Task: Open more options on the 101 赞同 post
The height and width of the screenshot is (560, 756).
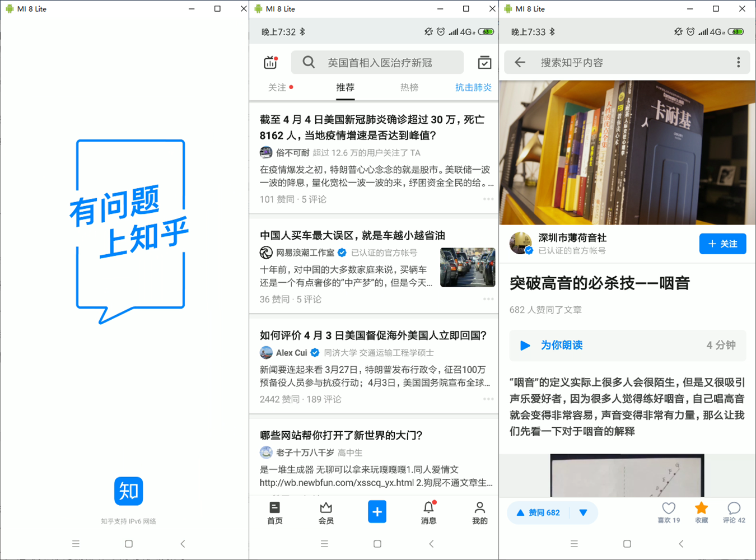Action: [x=488, y=199]
